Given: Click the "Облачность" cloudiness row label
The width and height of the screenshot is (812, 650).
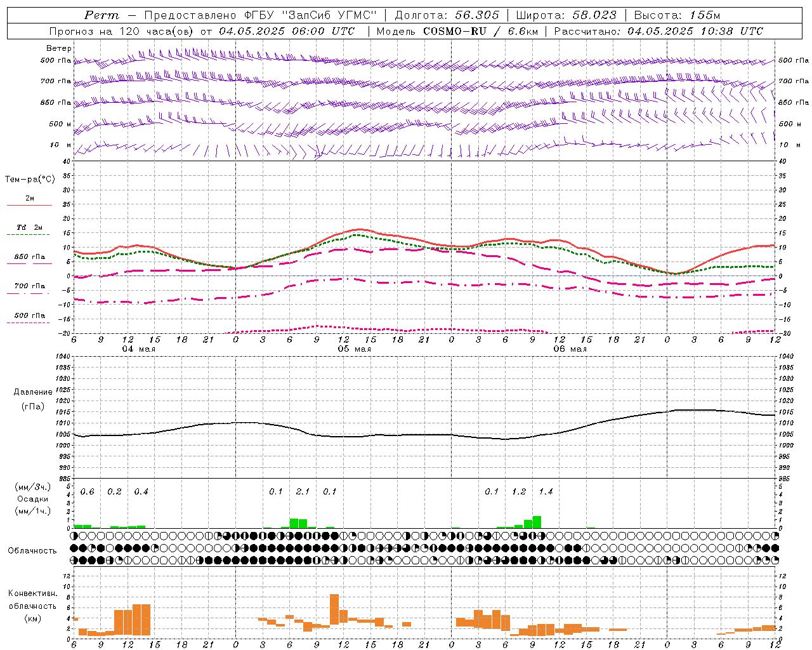Looking at the screenshot, I should point(32,551).
